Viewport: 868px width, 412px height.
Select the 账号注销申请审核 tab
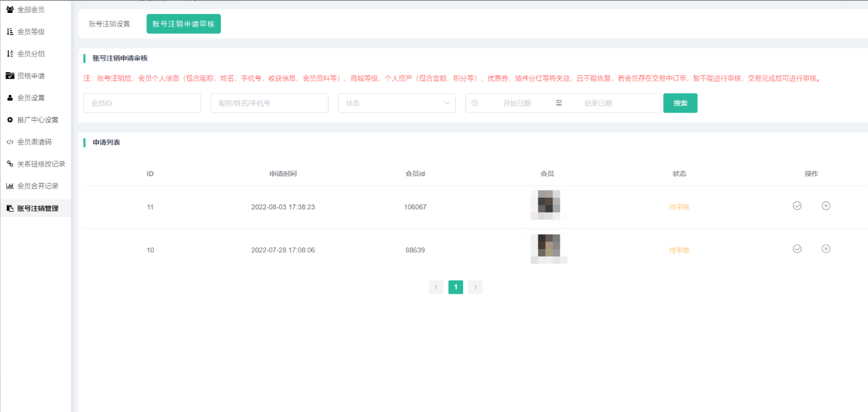point(184,24)
